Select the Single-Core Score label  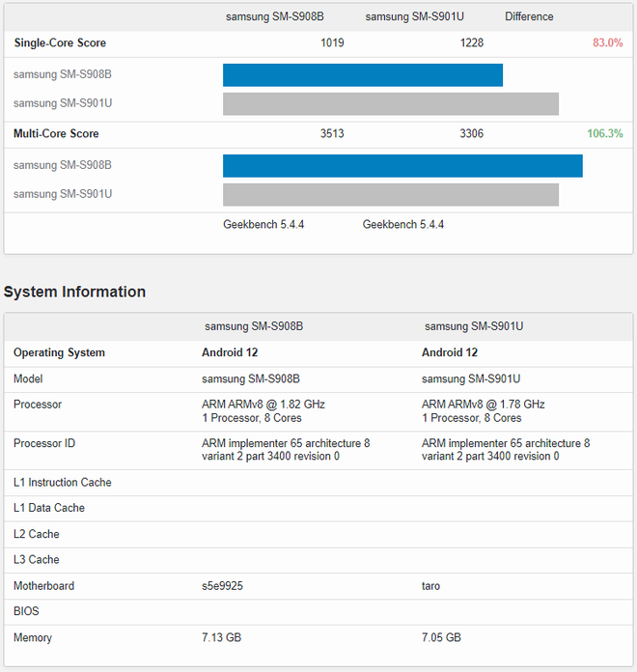60,42
